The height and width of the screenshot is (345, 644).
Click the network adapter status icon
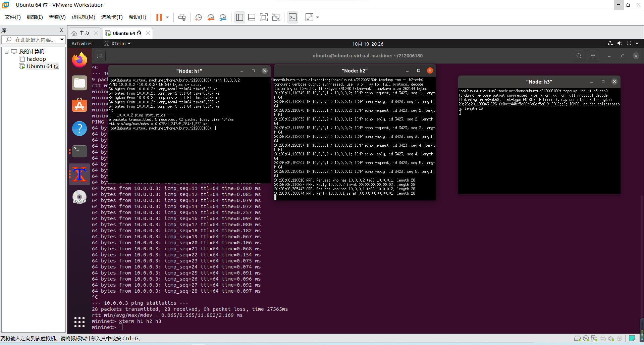coord(594,338)
